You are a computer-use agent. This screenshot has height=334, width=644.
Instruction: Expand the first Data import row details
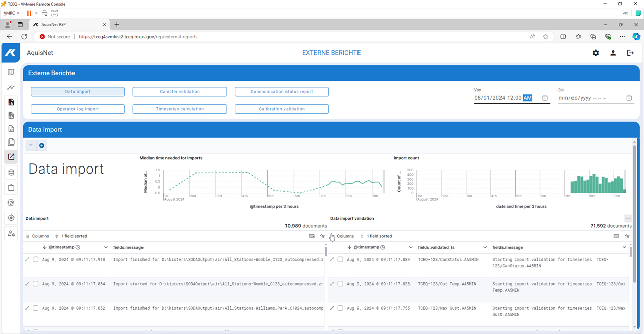(x=27, y=260)
